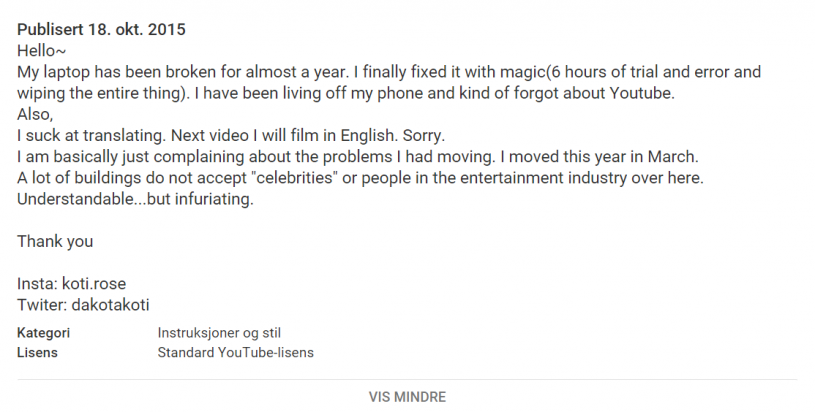
Task: Click the Insta: koti.rose line
Action: point(72,284)
